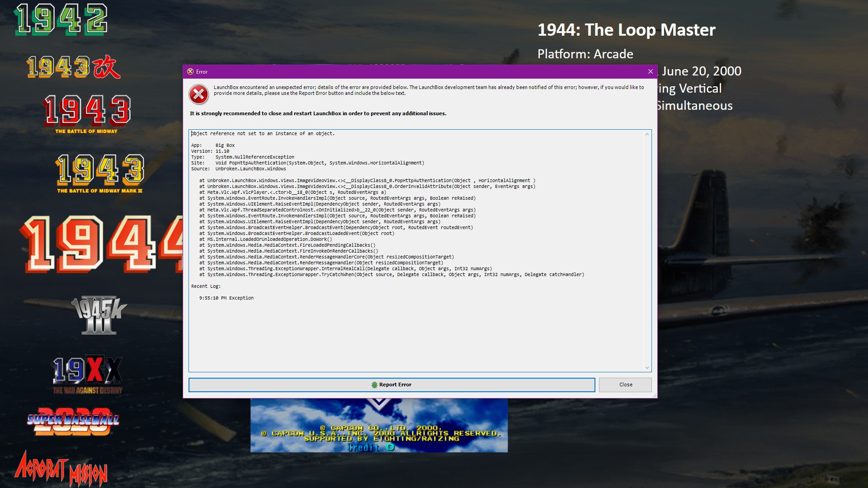Select the Super Baseball 2020 logo
The height and width of the screenshot is (488, 868).
[x=73, y=421]
